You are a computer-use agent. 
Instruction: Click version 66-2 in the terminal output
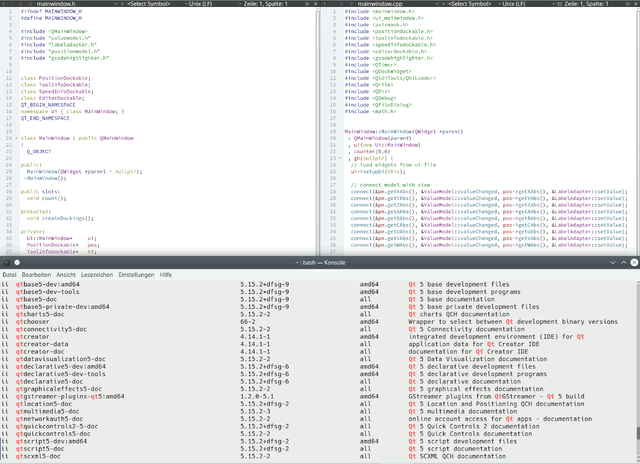click(248, 322)
